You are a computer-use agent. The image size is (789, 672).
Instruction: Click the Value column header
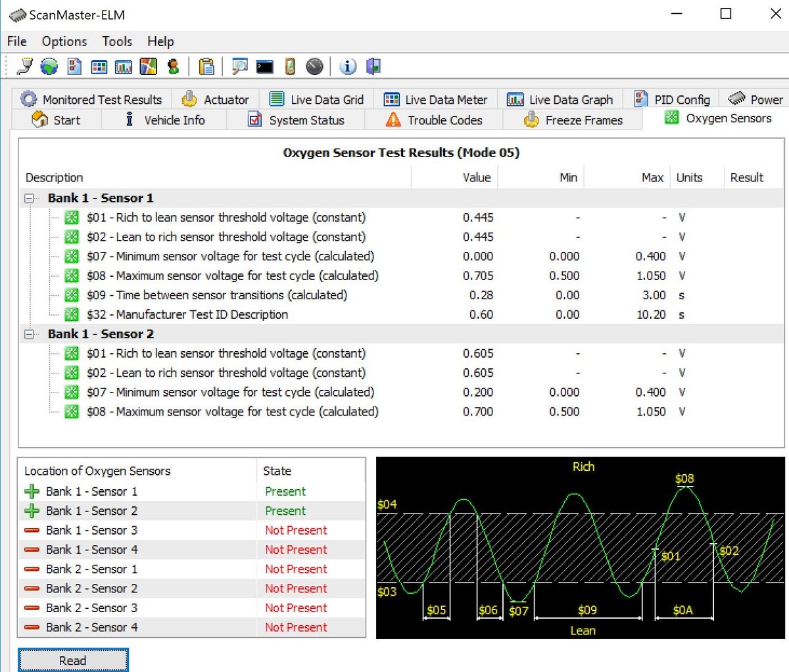tap(454, 178)
